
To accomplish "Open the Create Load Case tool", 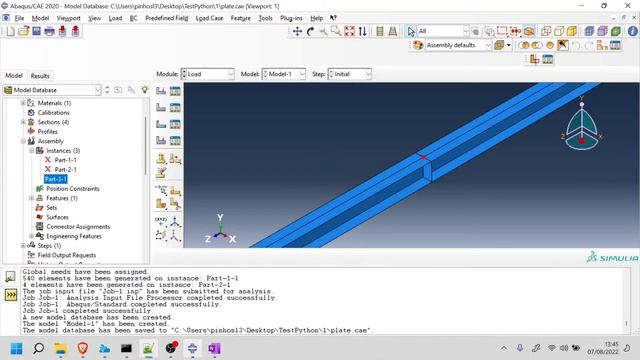I will tap(161, 140).
